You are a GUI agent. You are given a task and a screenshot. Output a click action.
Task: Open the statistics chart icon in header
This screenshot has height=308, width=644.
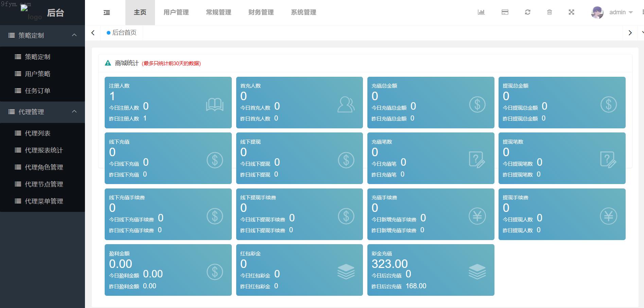(x=481, y=12)
